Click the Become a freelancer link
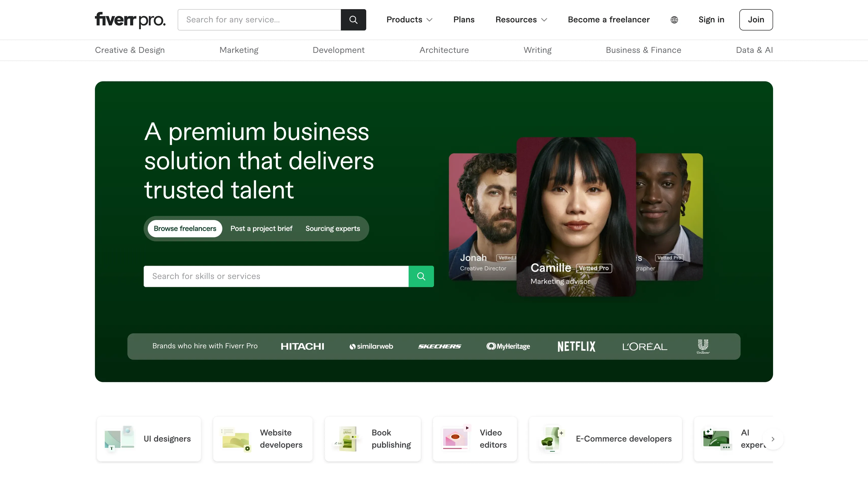868x501 pixels. click(x=608, y=20)
